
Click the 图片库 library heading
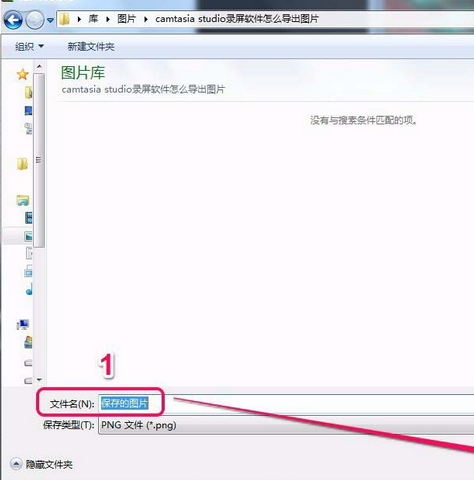click(83, 72)
